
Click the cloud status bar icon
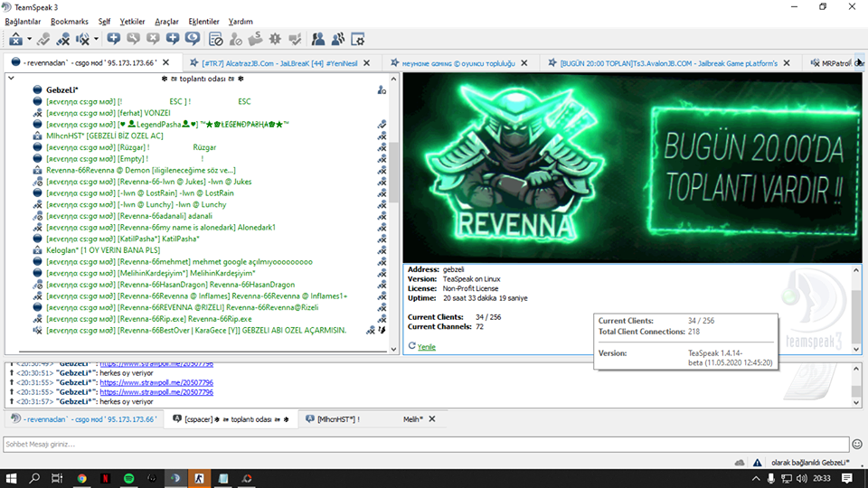tap(740, 463)
